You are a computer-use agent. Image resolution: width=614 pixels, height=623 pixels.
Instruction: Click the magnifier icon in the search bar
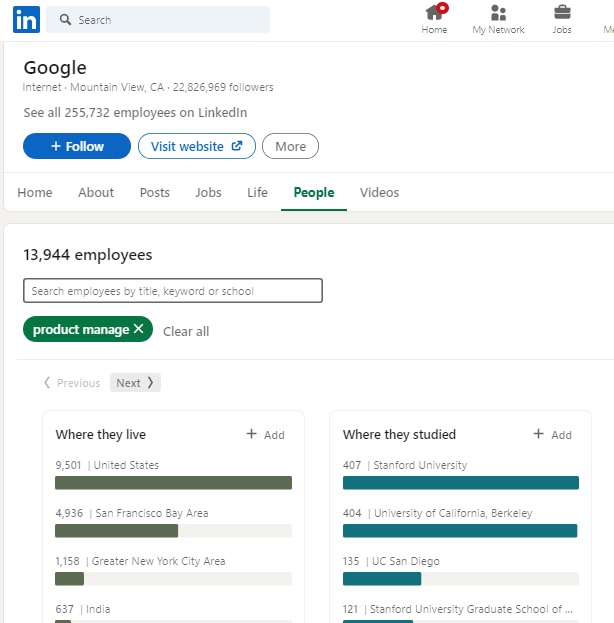pos(65,19)
